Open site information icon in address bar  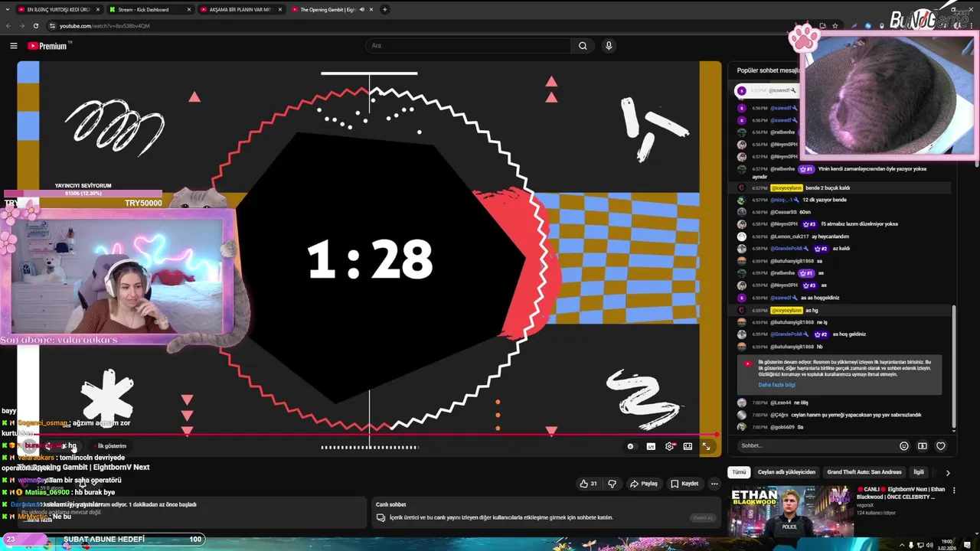pos(53,26)
